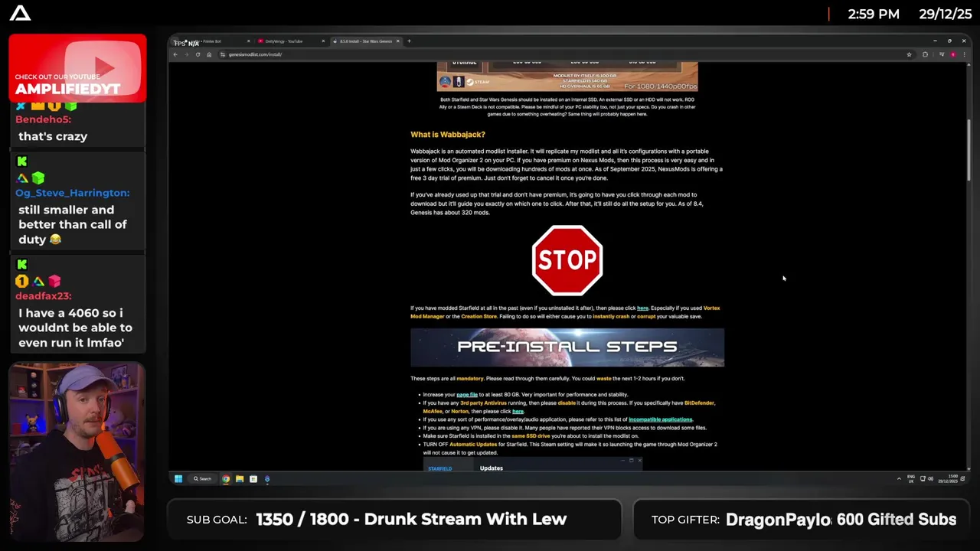Follow the 'here' link after Norton antivirus
Screen dimensions: 980x551
[x=518, y=412]
